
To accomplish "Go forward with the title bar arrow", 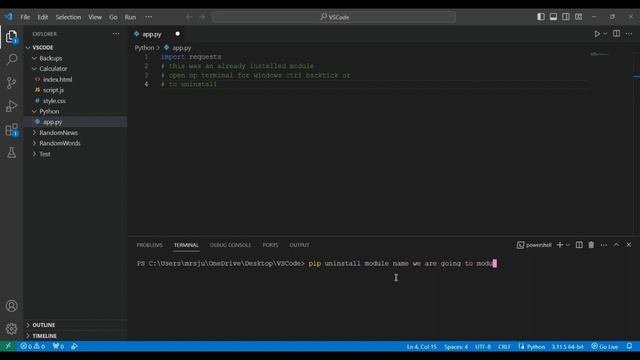I will 202,17.
